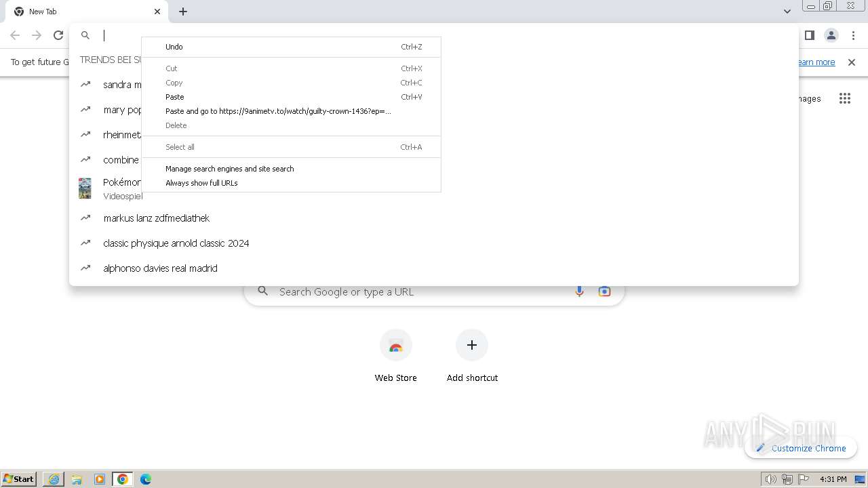Click the volume speaker tray icon
The image size is (868, 488).
coord(770,479)
